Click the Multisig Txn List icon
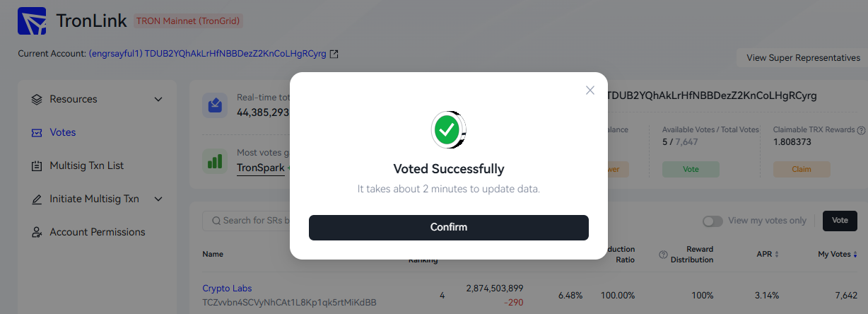This screenshot has width=868, height=314. [x=37, y=165]
